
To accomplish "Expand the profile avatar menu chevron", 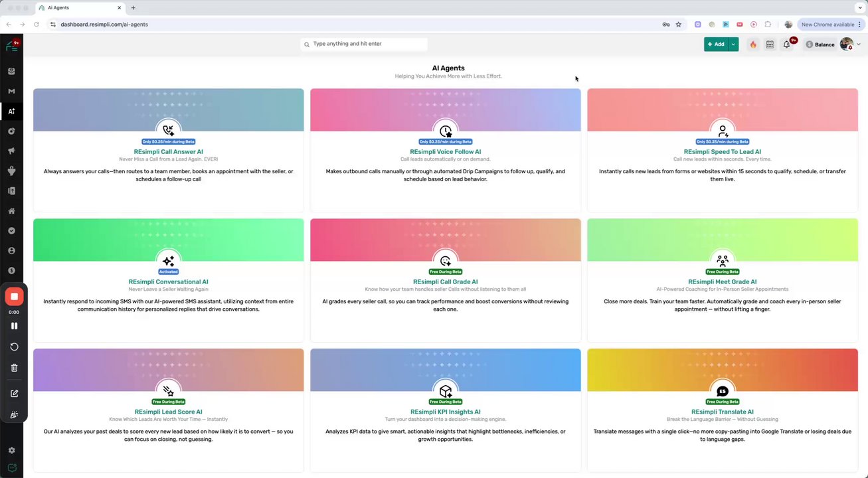I will point(858,44).
